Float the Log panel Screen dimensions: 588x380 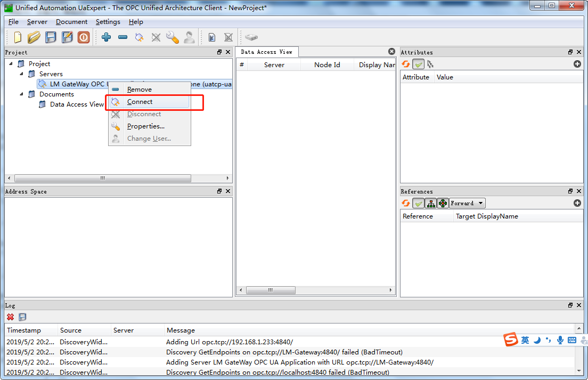570,305
